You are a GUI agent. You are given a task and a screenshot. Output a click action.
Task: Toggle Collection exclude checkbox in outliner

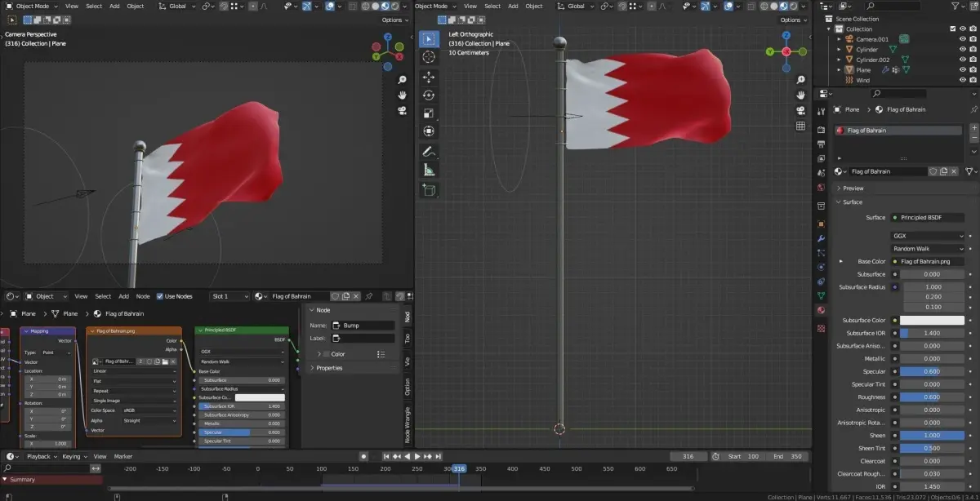pos(953,29)
